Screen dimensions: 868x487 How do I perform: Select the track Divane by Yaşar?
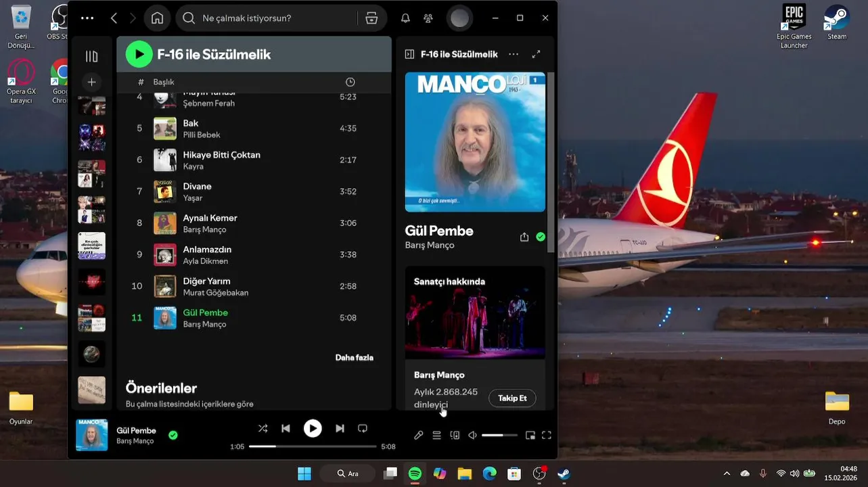coord(254,191)
